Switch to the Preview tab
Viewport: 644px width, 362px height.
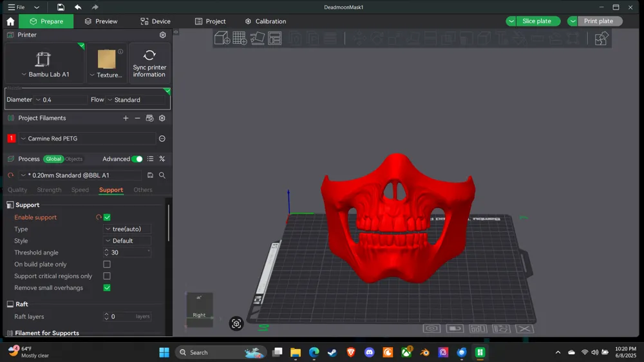click(x=101, y=21)
